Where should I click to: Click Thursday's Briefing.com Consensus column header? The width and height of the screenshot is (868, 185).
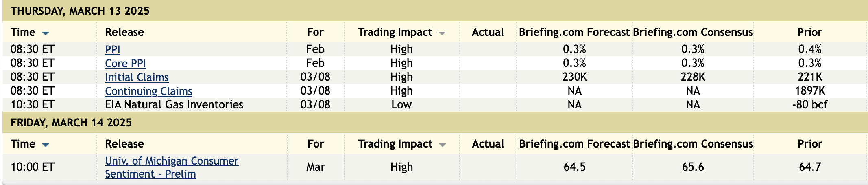pos(693,32)
